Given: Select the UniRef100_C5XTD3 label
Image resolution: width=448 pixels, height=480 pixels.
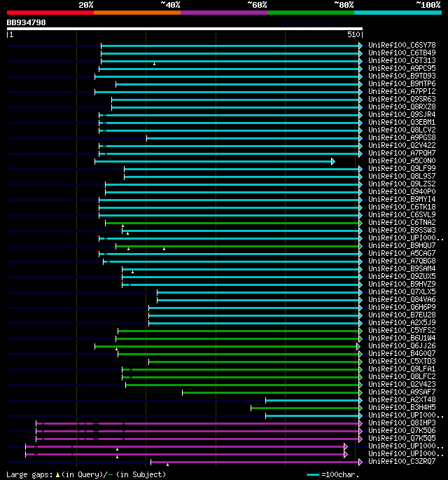Looking at the screenshot, I should (402, 361).
